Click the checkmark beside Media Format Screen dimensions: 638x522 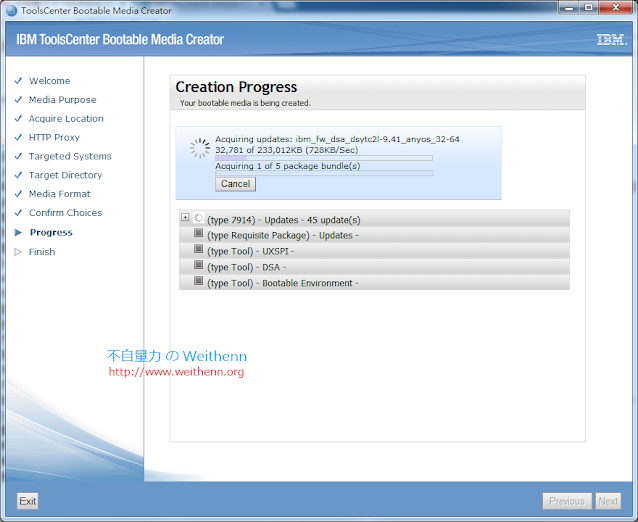18,194
